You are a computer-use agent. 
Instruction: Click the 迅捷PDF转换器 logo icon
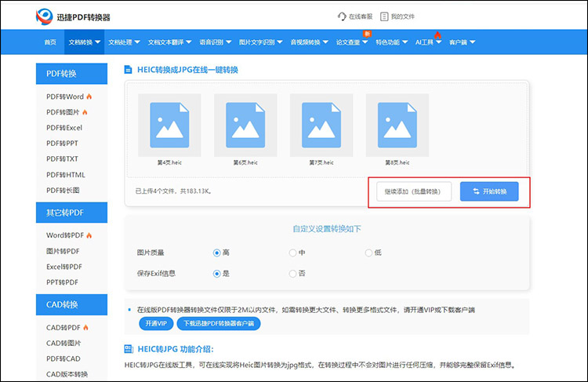coord(44,17)
